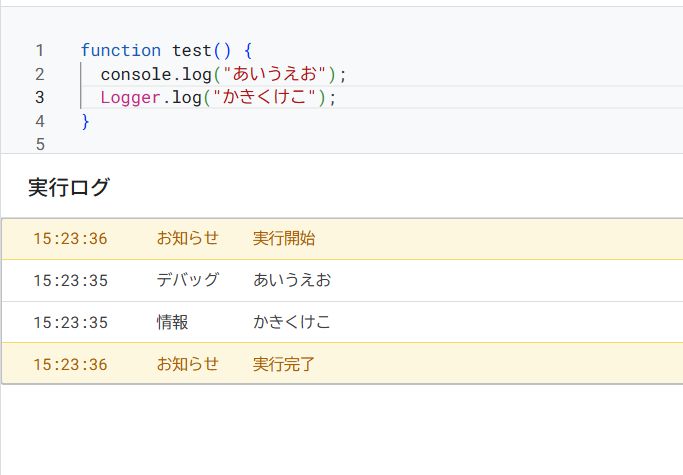Click line number 4 in the gutter

(x=39, y=121)
